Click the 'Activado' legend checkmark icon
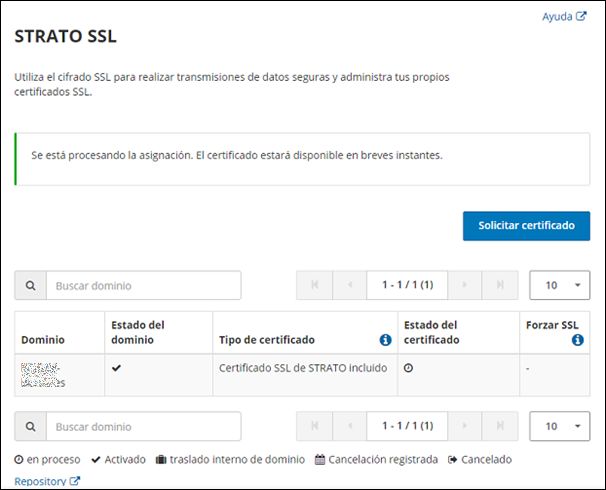The width and height of the screenshot is (606, 490). click(96, 459)
